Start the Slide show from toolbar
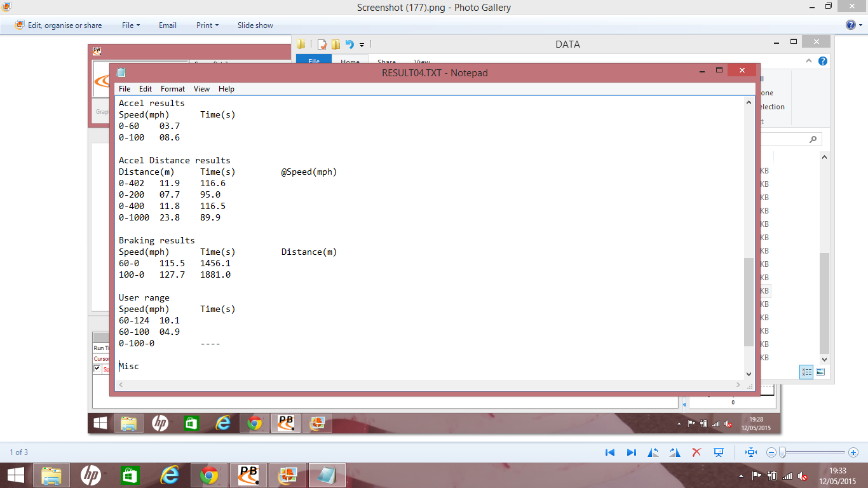This screenshot has height=488, width=868. click(255, 25)
